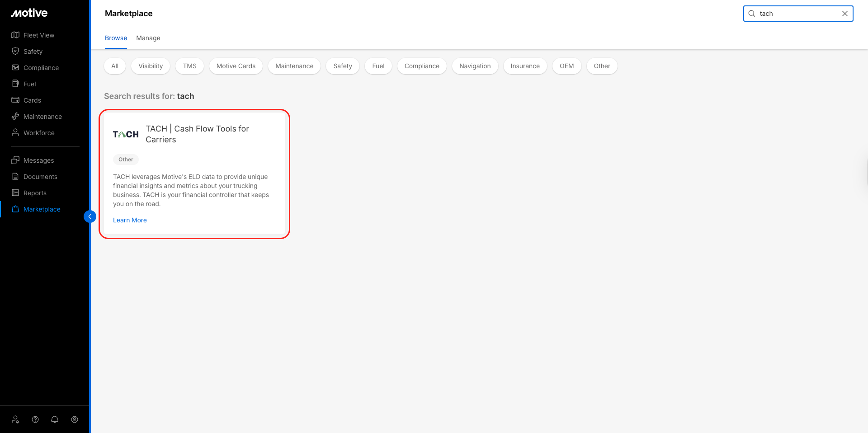Open Workforce in the sidebar

[39, 133]
